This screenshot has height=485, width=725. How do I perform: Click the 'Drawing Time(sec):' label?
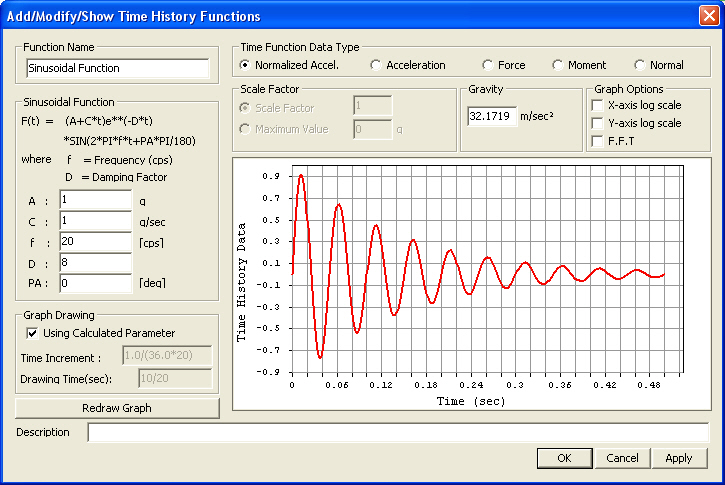(66, 379)
